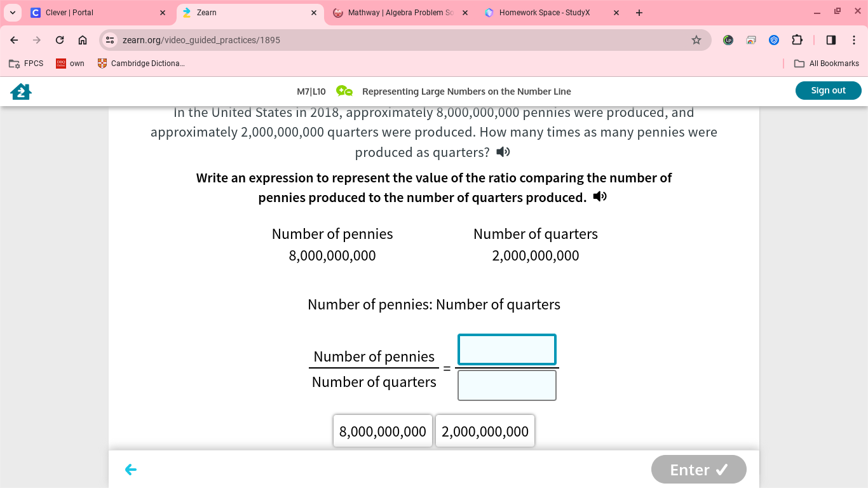Click the 'M7|L10' lesson code
This screenshot has width=868, height=488.
(311, 91)
